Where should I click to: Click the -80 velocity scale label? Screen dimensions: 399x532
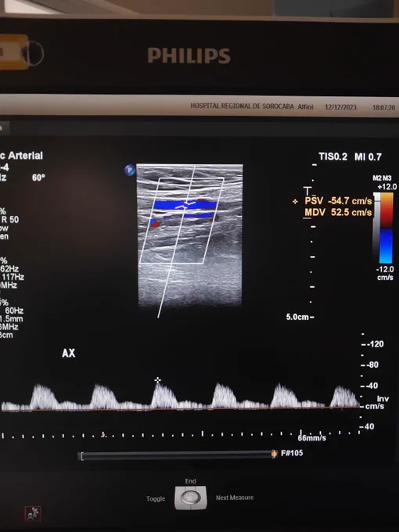(x=373, y=365)
